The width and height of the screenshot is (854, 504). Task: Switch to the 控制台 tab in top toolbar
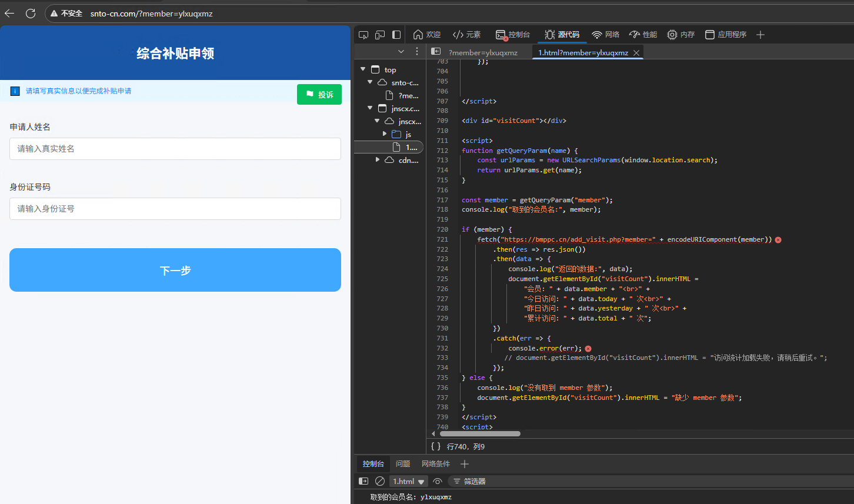coord(513,35)
